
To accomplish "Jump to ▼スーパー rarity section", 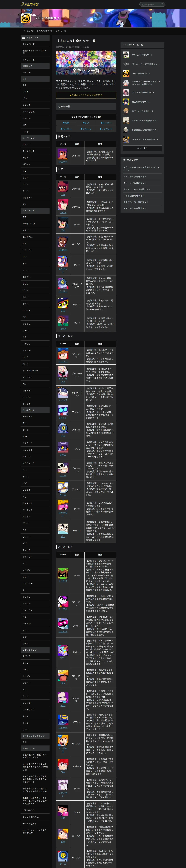I will click(x=106, y=123).
